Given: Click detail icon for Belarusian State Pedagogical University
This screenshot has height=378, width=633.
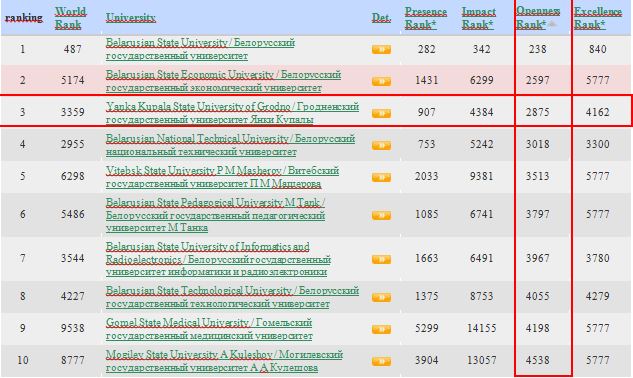Looking at the screenshot, I should 381,215.
